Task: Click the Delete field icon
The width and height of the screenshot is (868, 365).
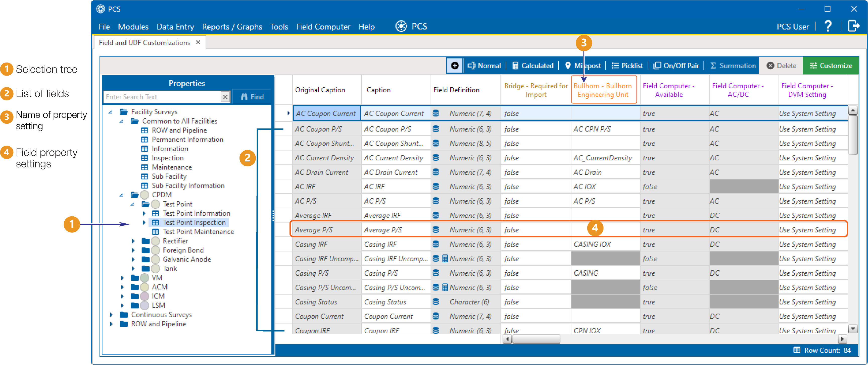Action: point(781,65)
